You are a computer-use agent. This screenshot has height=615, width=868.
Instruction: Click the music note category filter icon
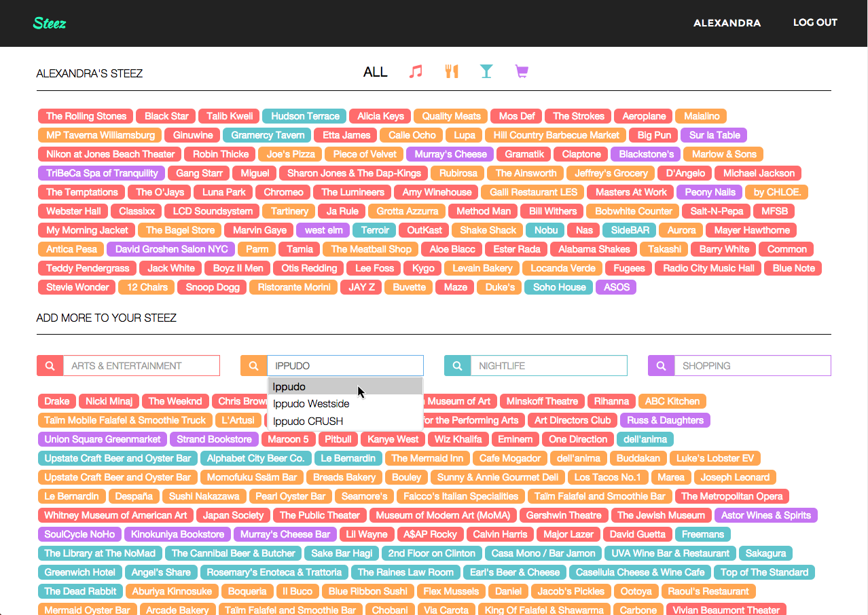(416, 71)
